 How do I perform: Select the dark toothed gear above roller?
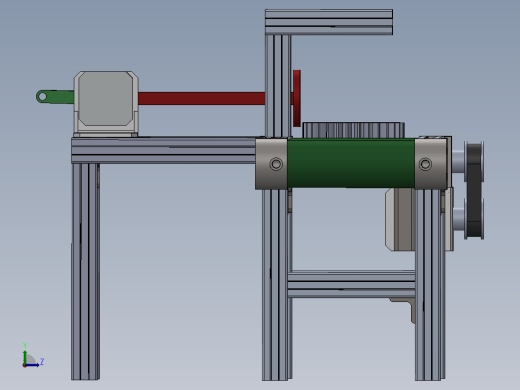pyautogui.click(x=353, y=130)
